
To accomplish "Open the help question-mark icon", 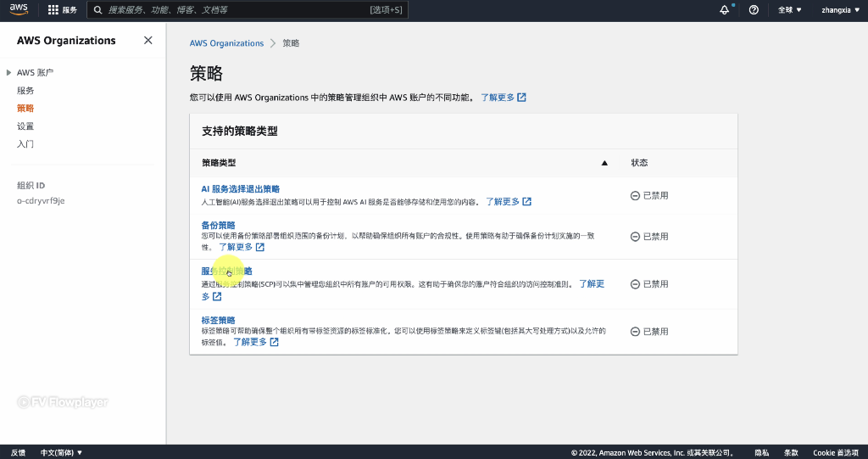I will click(754, 10).
